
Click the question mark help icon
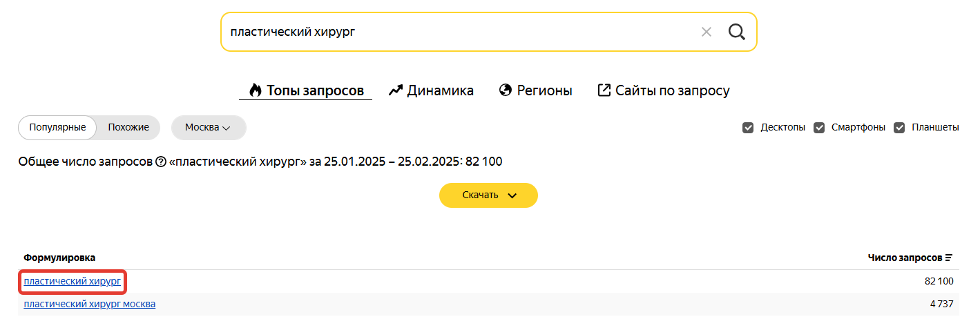161,162
